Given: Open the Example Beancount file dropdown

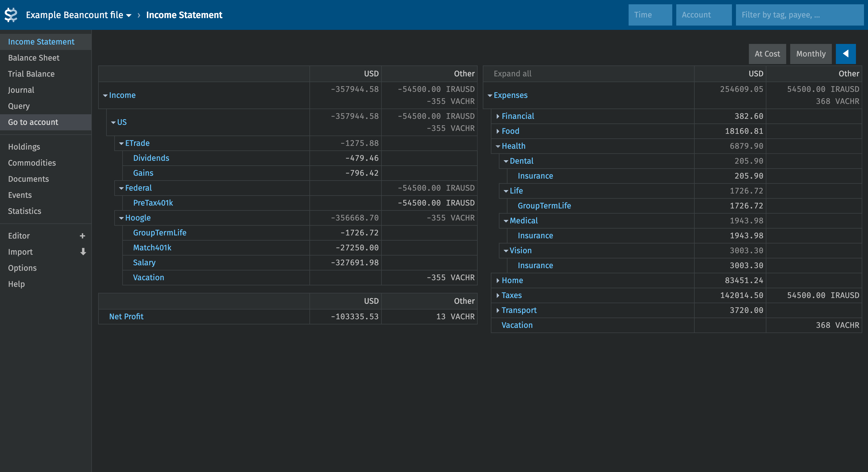Looking at the screenshot, I should 79,15.
